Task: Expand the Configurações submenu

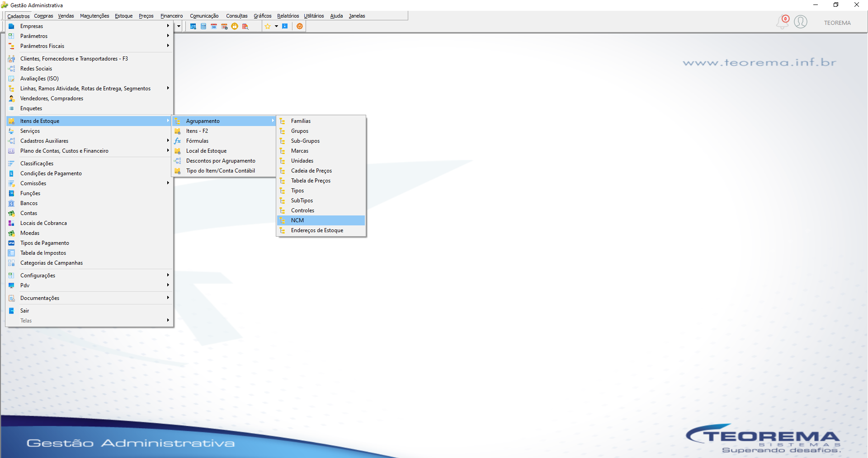Action: click(90, 276)
